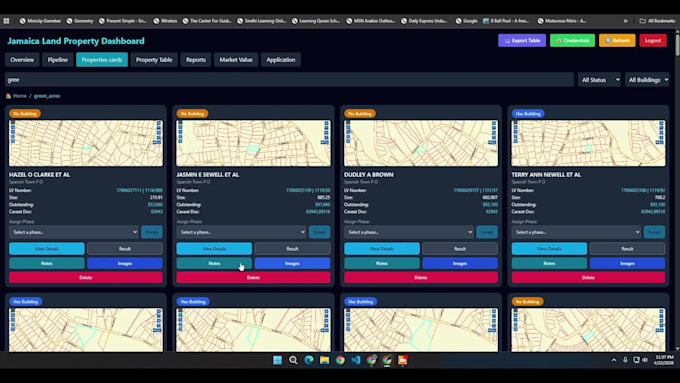Delete Hazel O Clarke property card
Viewport: 680px width, 383px height.
click(x=86, y=278)
